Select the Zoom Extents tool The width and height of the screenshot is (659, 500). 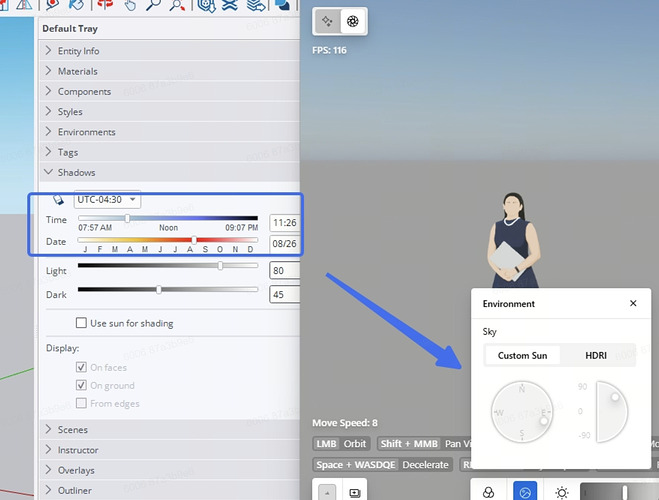click(177, 5)
